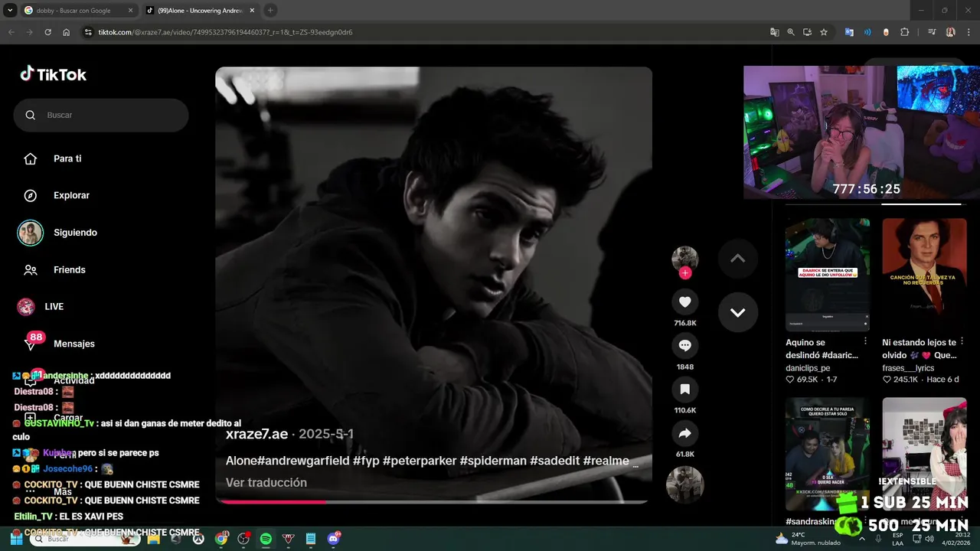
Task: Go back in browser history
Action: coord(11,32)
